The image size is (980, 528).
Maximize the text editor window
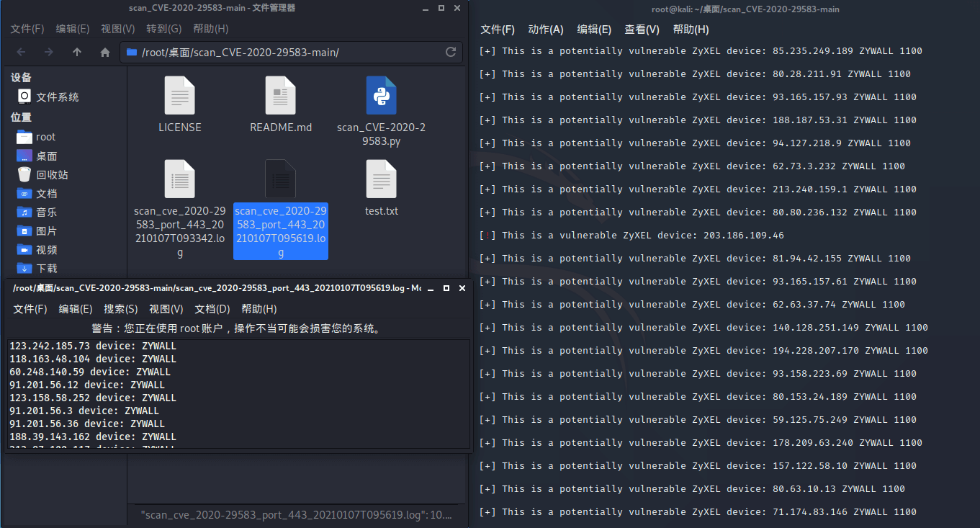(x=446, y=288)
